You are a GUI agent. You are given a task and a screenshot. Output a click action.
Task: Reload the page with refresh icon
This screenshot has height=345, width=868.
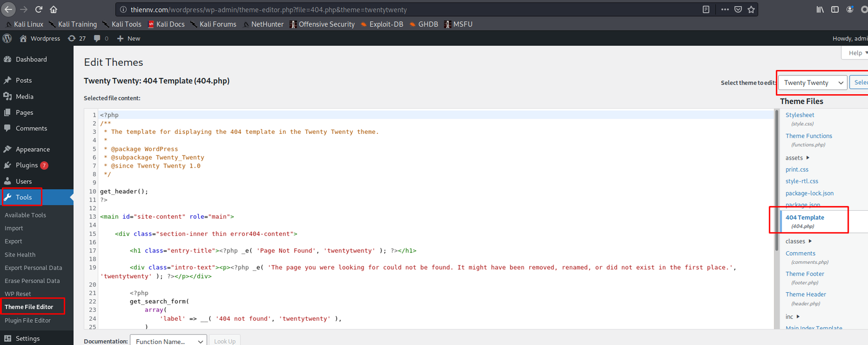pyautogui.click(x=39, y=9)
